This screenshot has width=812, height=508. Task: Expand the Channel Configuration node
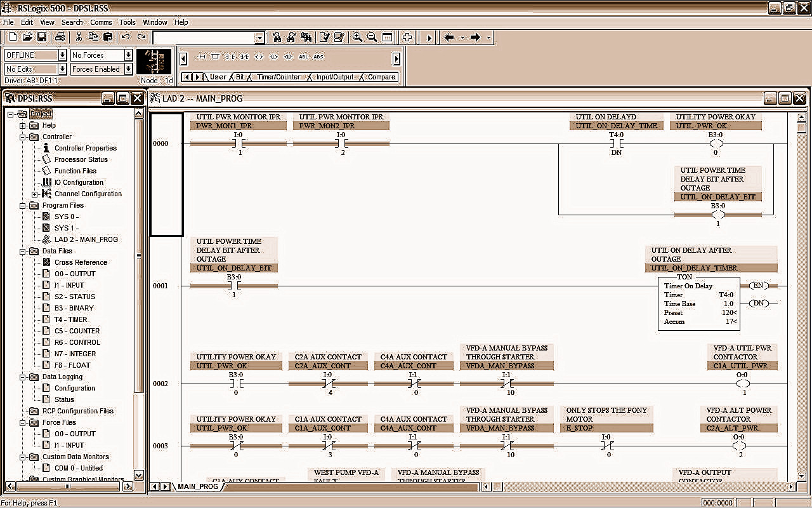pyautogui.click(x=35, y=194)
